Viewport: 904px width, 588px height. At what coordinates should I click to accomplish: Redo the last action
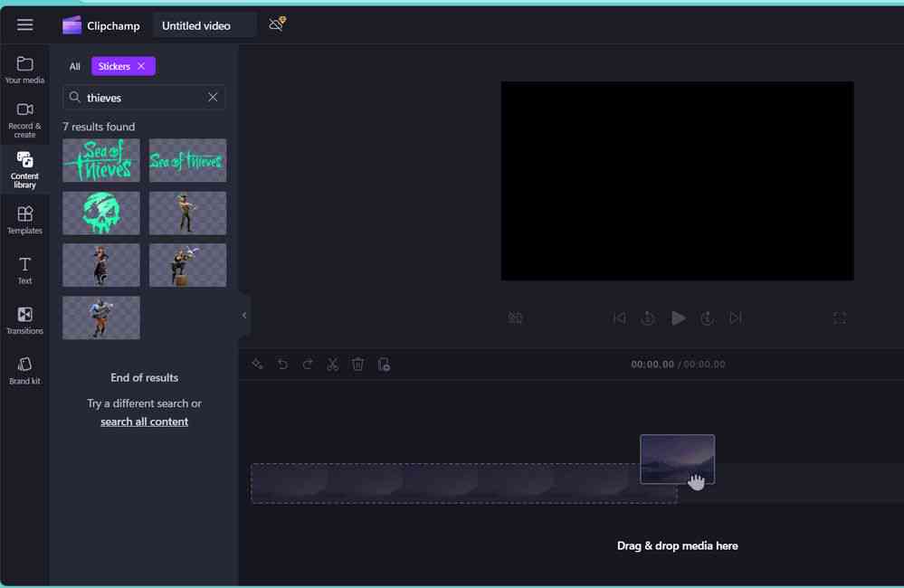pos(308,364)
